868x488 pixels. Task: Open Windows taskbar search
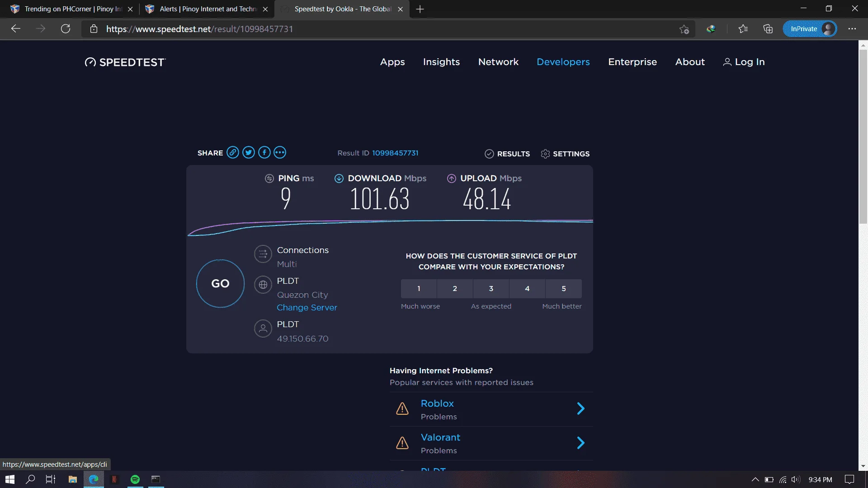point(30,479)
